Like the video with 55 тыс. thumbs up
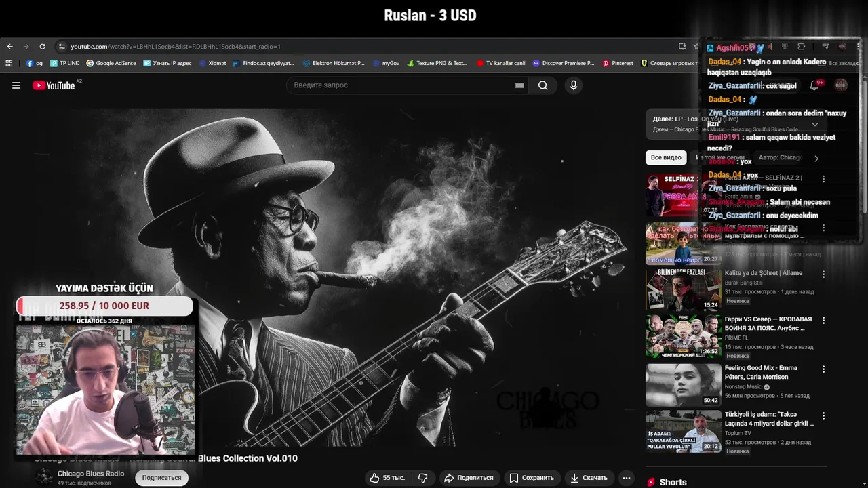This screenshot has width=868, height=488. pyautogui.click(x=387, y=478)
